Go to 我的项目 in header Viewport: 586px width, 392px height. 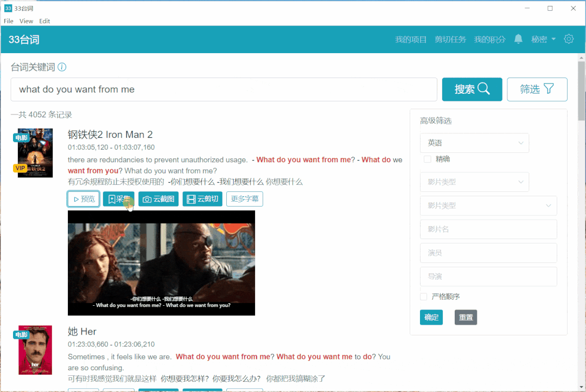pos(411,39)
